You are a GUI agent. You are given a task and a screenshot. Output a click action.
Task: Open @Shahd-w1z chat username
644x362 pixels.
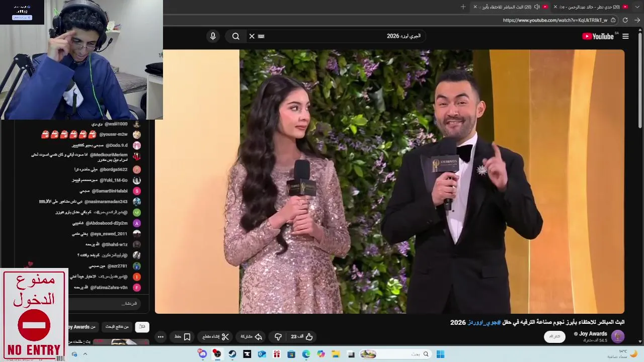tap(114, 244)
